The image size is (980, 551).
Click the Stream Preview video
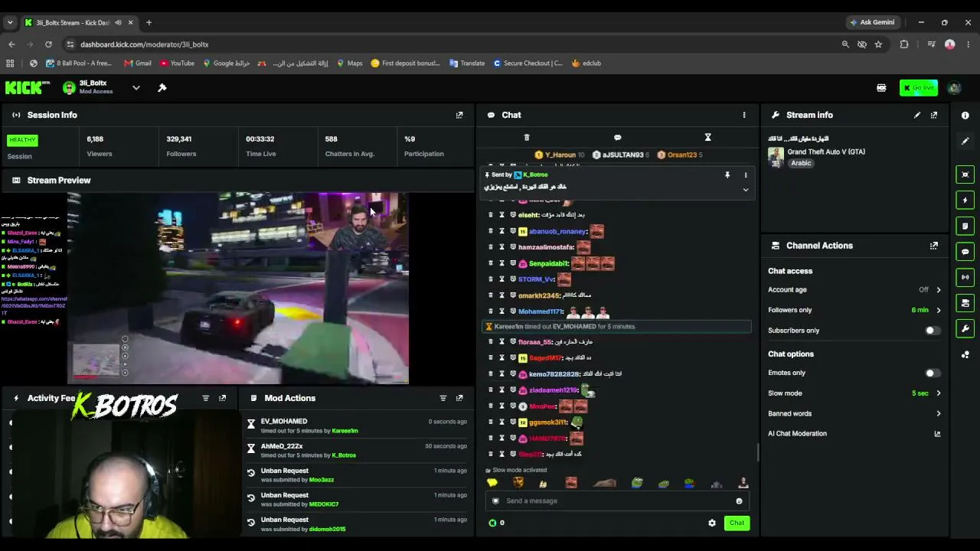[238, 288]
